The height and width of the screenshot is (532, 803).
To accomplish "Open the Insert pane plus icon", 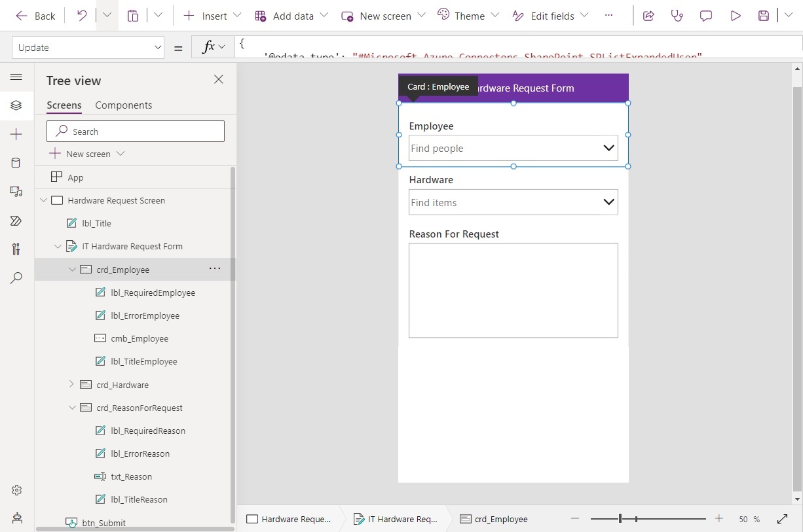I will pos(16,134).
